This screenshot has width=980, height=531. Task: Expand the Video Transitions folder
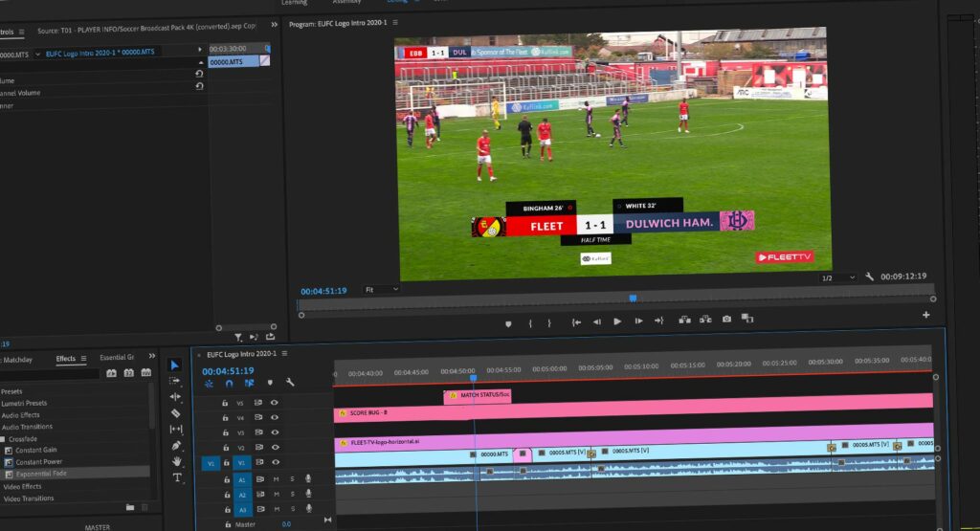click(x=29, y=498)
